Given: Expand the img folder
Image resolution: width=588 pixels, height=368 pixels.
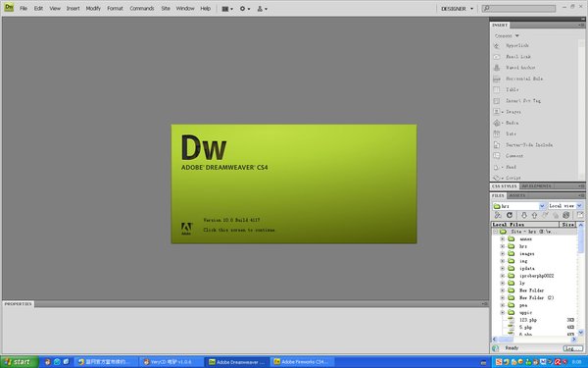Looking at the screenshot, I should click(x=503, y=261).
